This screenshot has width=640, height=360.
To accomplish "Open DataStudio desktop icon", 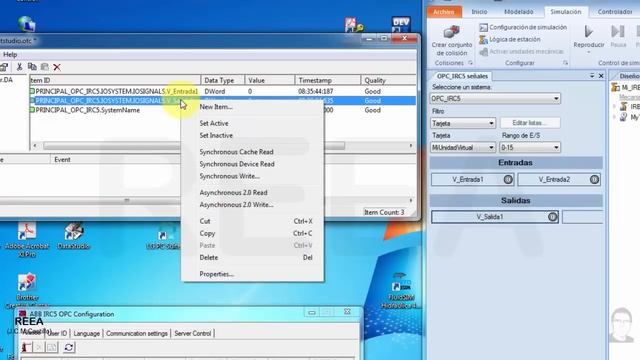I will 73,236.
